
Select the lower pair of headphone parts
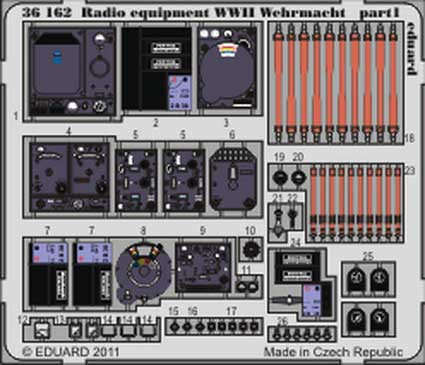click(x=368, y=319)
